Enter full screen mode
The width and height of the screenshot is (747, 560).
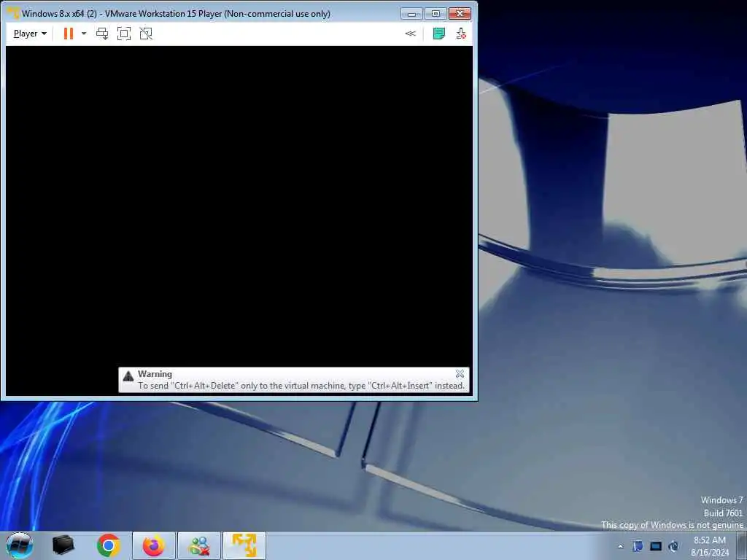[124, 34]
